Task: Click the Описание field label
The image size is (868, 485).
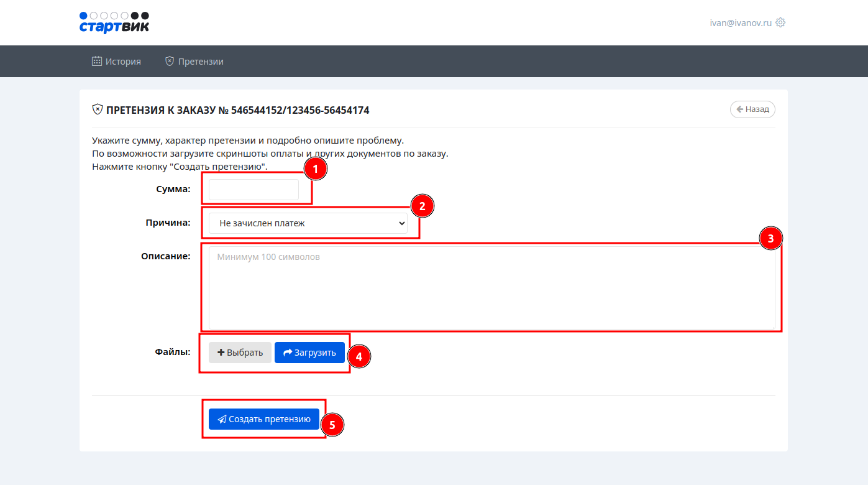Action: click(165, 256)
